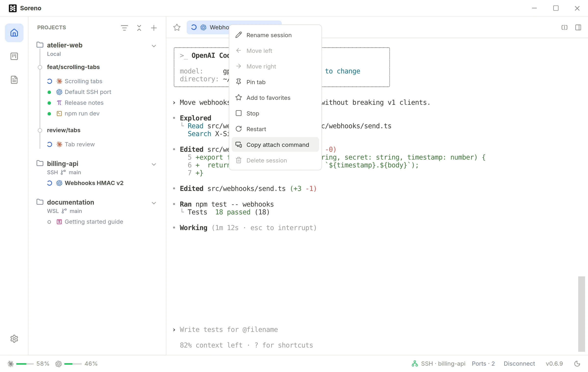Click the OpenAI 46% usage bar

73,364
